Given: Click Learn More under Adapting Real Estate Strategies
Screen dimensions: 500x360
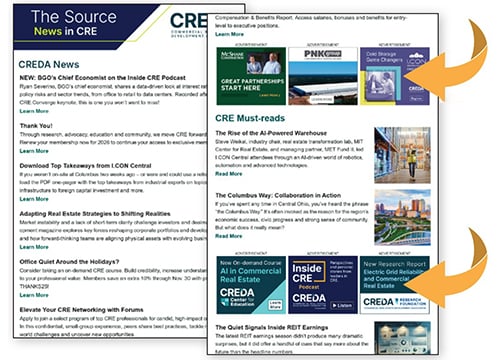Looking at the screenshot, I should click(x=34, y=247).
